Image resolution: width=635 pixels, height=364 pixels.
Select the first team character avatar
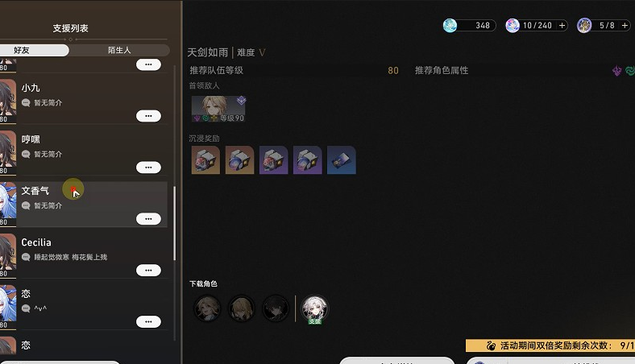click(207, 308)
